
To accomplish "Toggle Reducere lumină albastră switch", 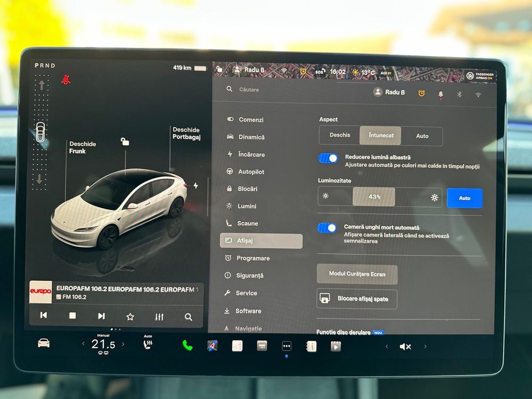I will (x=328, y=158).
